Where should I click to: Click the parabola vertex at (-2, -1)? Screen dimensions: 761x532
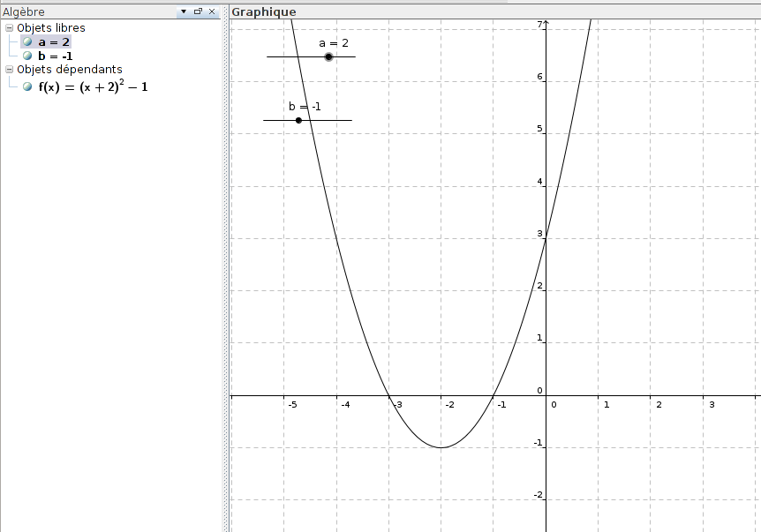click(441, 447)
